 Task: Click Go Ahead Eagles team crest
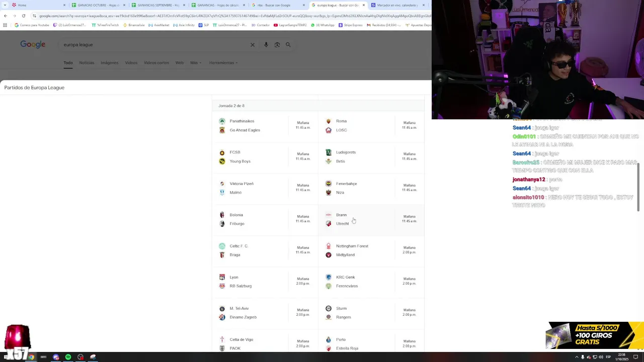coord(222,130)
